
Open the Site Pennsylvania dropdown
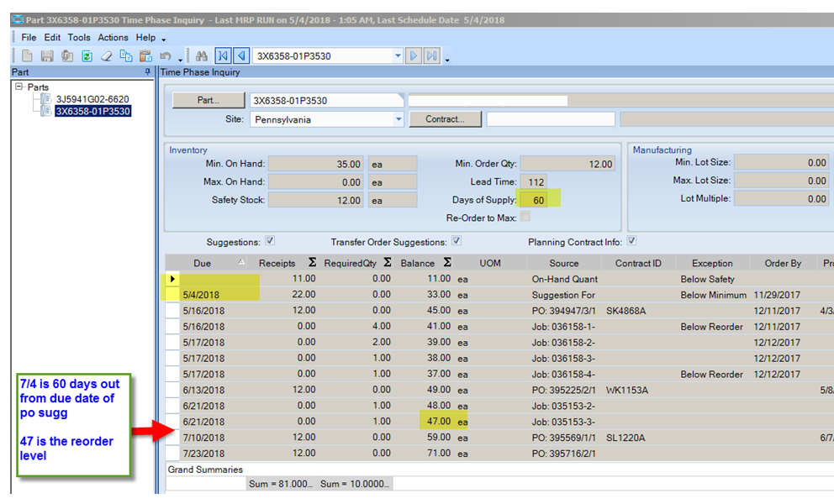point(399,119)
